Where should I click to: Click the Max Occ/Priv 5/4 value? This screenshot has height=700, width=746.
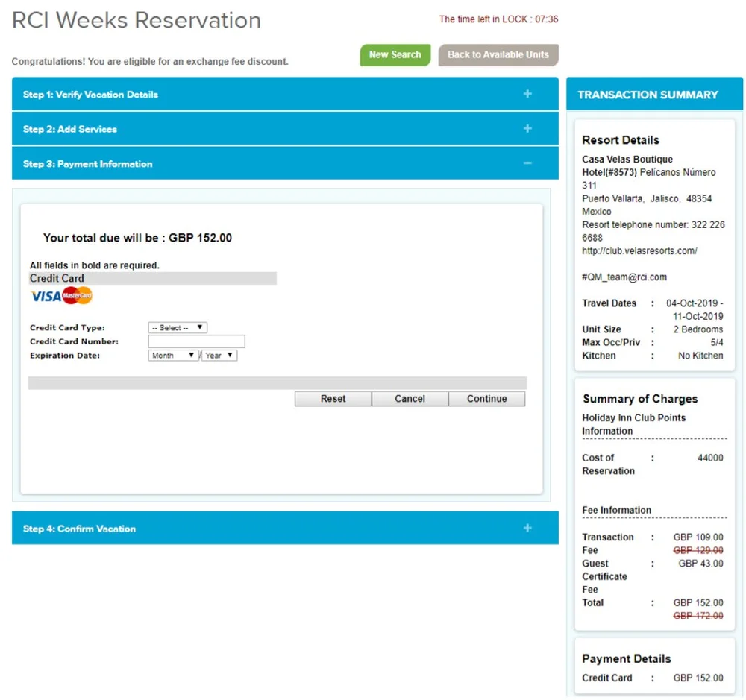click(x=717, y=342)
